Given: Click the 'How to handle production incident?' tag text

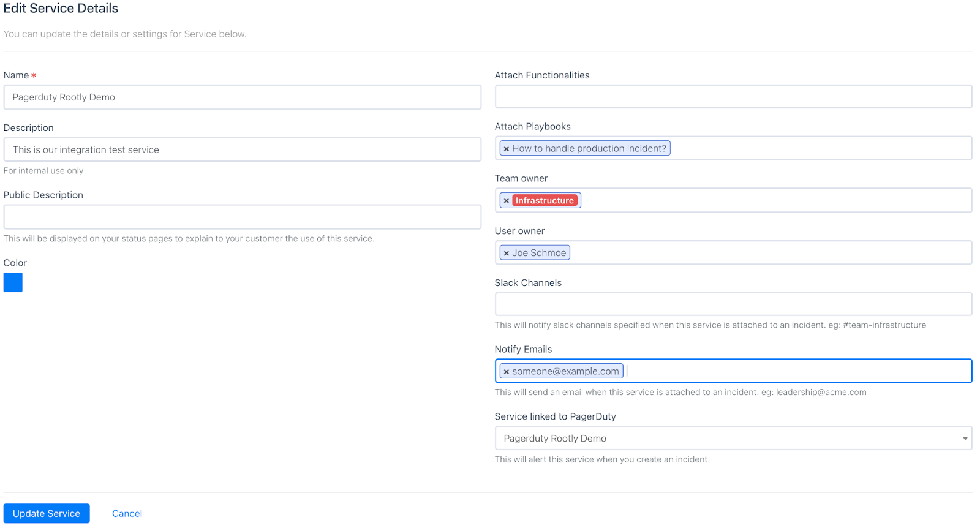Looking at the screenshot, I should (589, 148).
